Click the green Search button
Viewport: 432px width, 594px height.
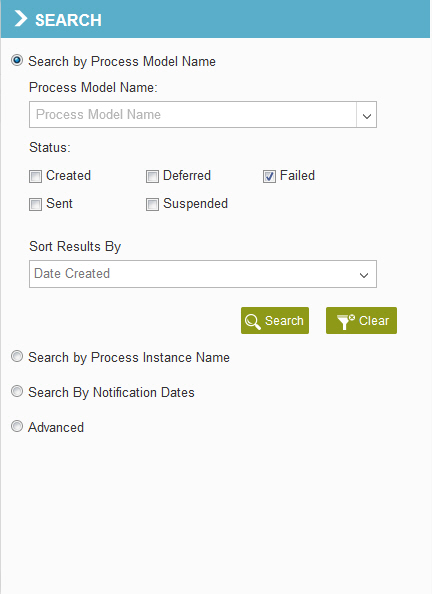[x=275, y=320]
